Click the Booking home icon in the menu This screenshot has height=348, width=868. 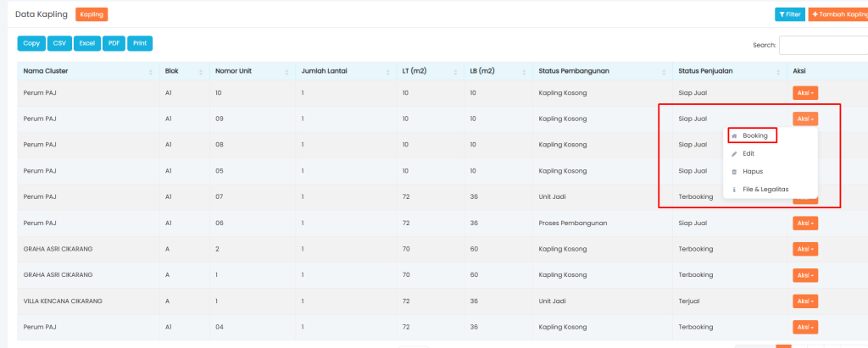click(x=734, y=135)
